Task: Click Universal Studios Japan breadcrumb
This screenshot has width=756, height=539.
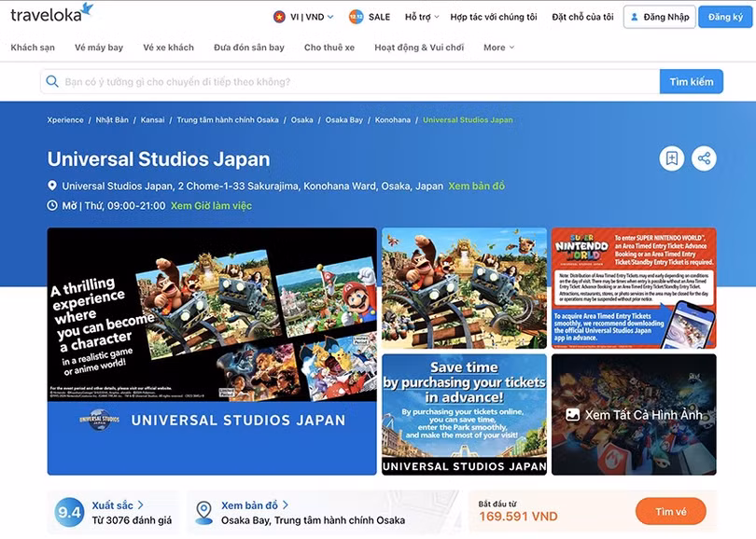Action: point(468,120)
